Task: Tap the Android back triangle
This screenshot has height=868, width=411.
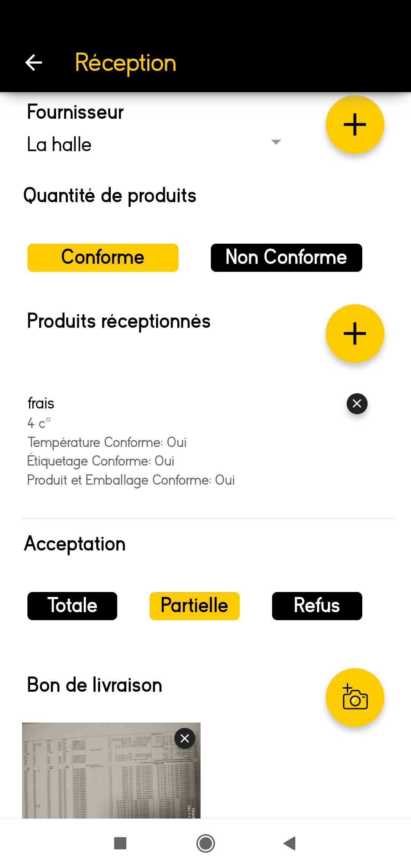Action: (290, 843)
